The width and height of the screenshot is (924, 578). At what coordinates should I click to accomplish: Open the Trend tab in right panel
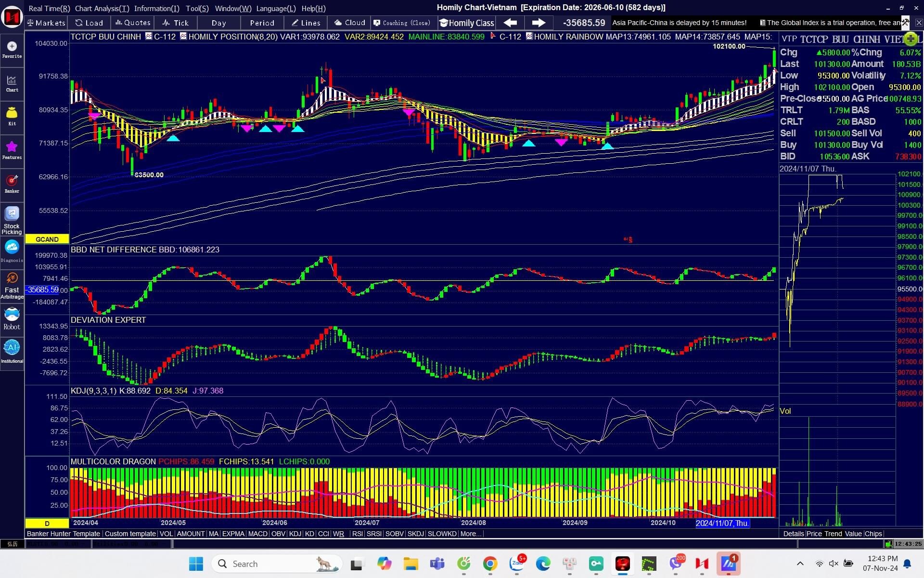(x=833, y=534)
